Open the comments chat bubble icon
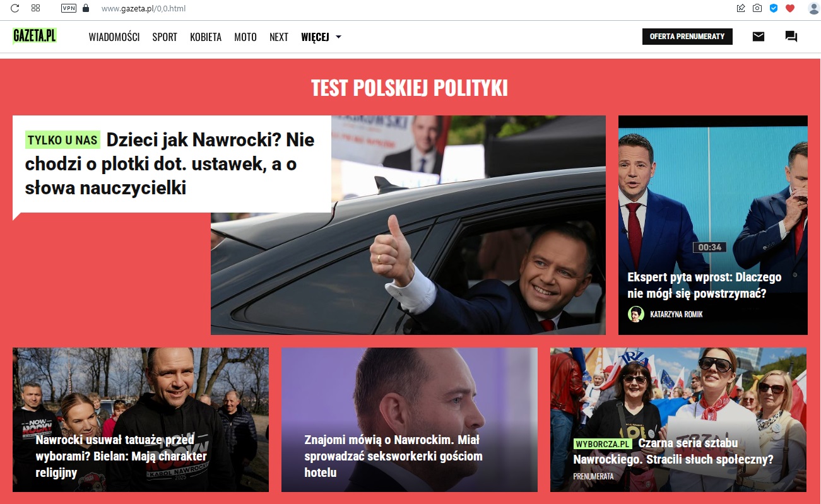Image resolution: width=821 pixels, height=504 pixels. point(791,37)
